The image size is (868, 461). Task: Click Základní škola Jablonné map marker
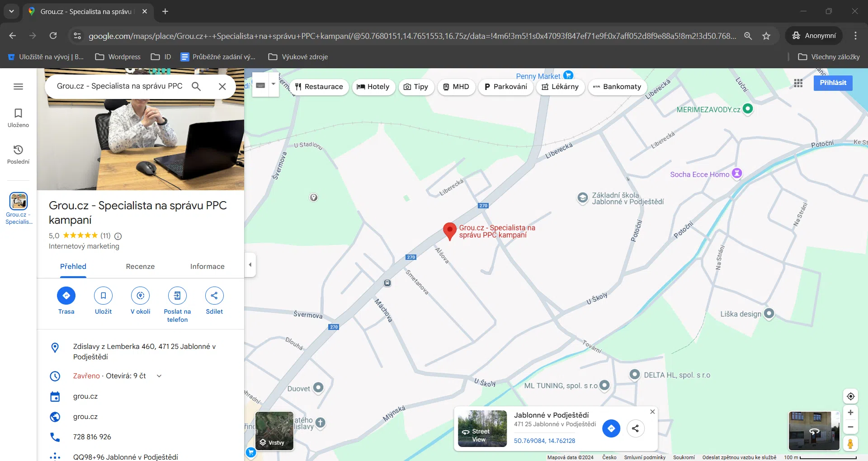(582, 198)
